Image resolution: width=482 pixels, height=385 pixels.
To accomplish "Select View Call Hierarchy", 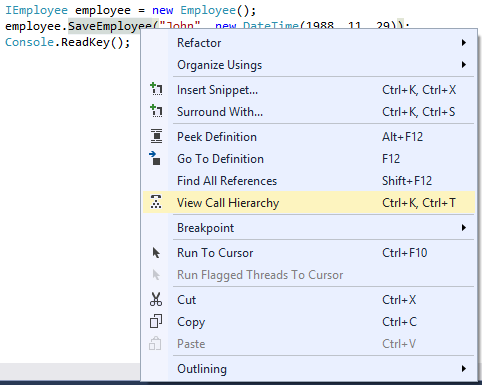I will [309, 202].
